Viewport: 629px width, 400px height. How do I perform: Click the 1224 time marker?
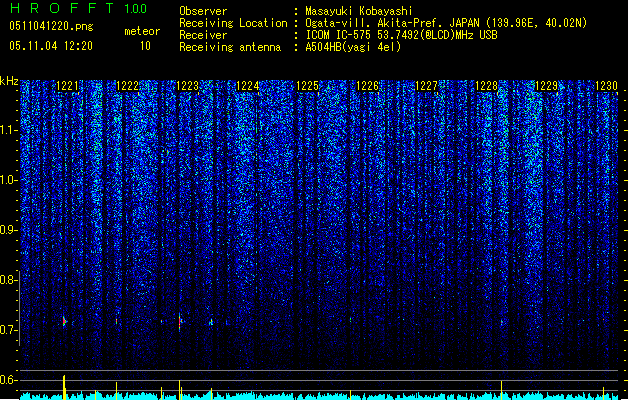pyautogui.click(x=248, y=86)
